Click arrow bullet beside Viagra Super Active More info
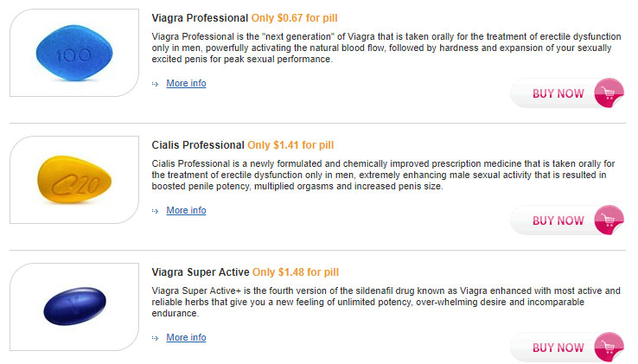This screenshot has width=638, height=364. (x=156, y=338)
